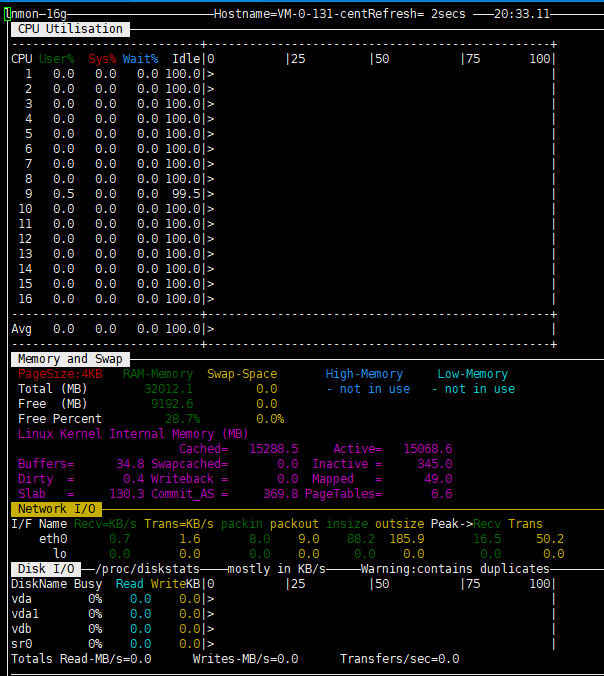Click the Totals Read-MB/s text
604x676 pixels.
tap(81, 659)
